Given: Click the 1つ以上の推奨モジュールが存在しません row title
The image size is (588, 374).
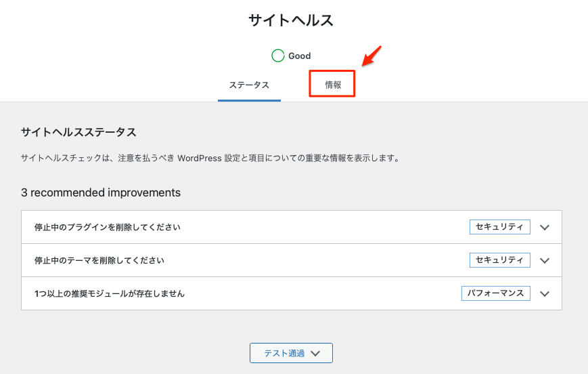Looking at the screenshot, I should [110, 294].
